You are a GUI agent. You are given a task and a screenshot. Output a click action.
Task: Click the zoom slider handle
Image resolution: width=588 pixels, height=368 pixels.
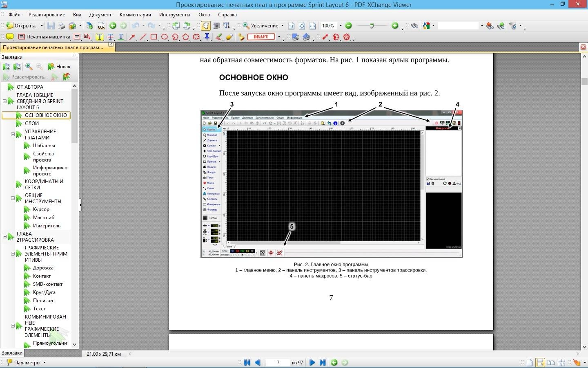coord(372,26)
